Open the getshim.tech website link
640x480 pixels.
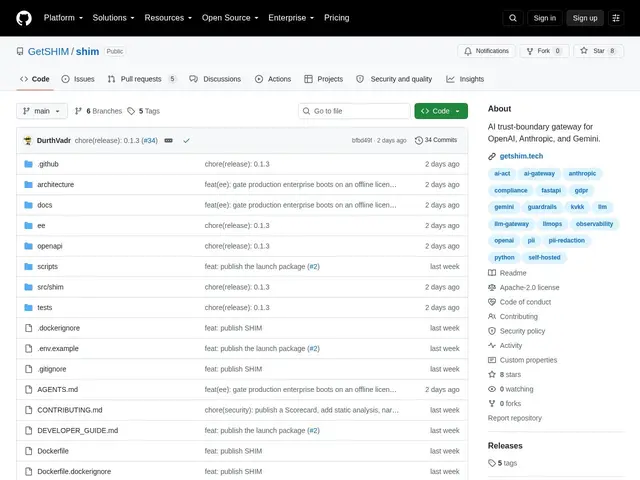(x=521, y=156)
